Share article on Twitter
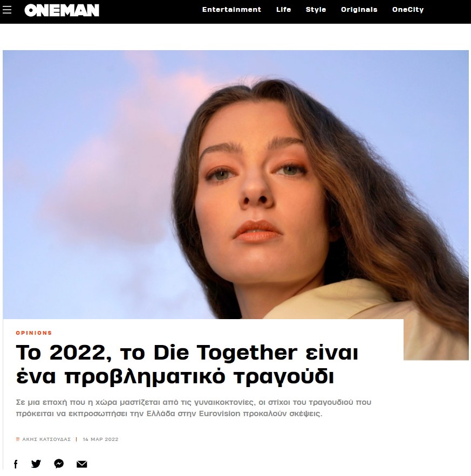Viewport: 471px width, 476px height. pyautogui.click(x=36, y=464)
